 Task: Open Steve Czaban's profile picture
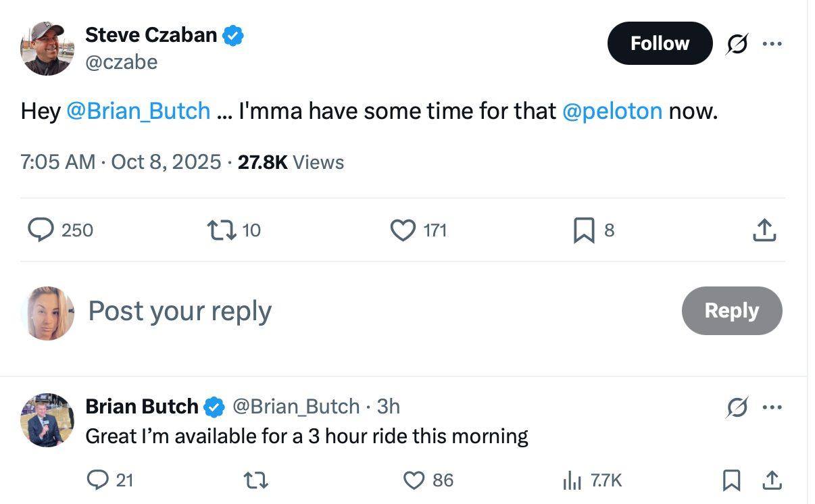coord(47,48)
